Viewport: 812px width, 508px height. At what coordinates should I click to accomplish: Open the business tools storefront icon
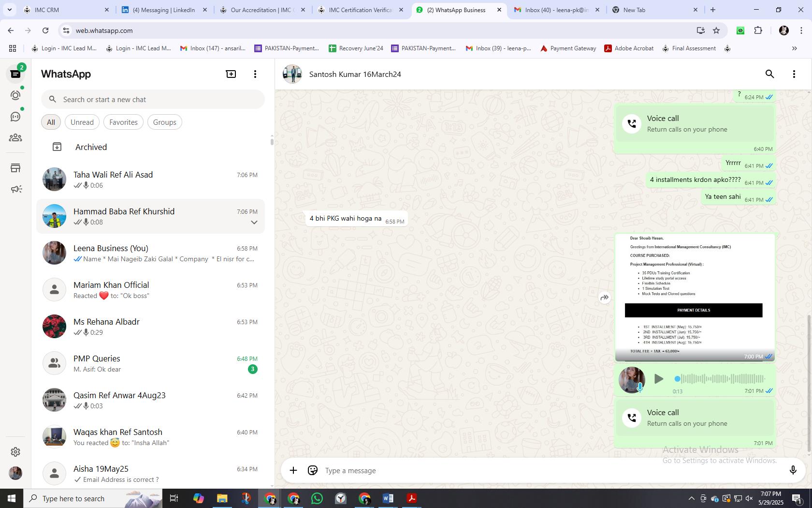tap(15, 168)
